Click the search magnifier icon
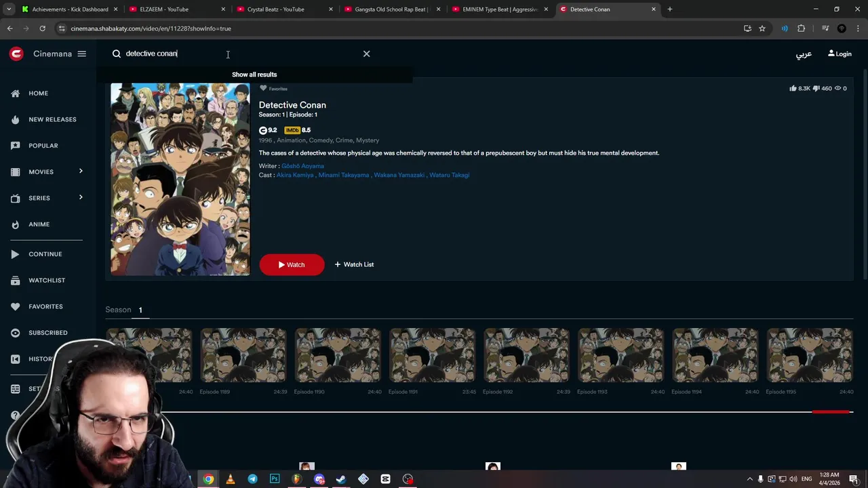 pyautogui.click(x=117, y=54)
